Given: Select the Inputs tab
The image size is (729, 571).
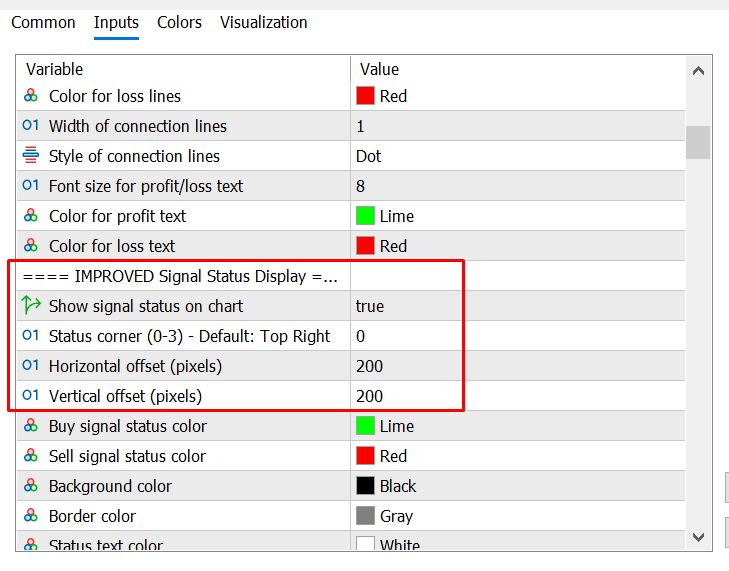Looking at the screenshot, I should pyautogui.click(x=116, y=22).
